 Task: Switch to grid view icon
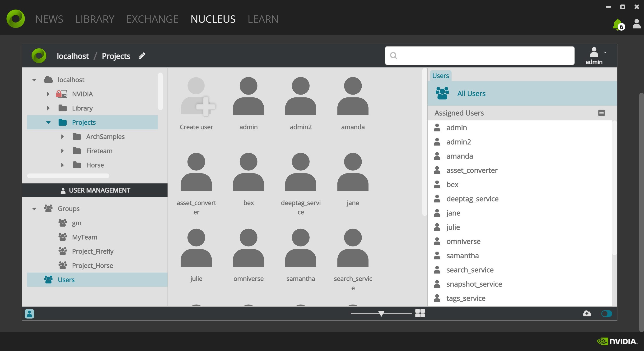[420, 313]
